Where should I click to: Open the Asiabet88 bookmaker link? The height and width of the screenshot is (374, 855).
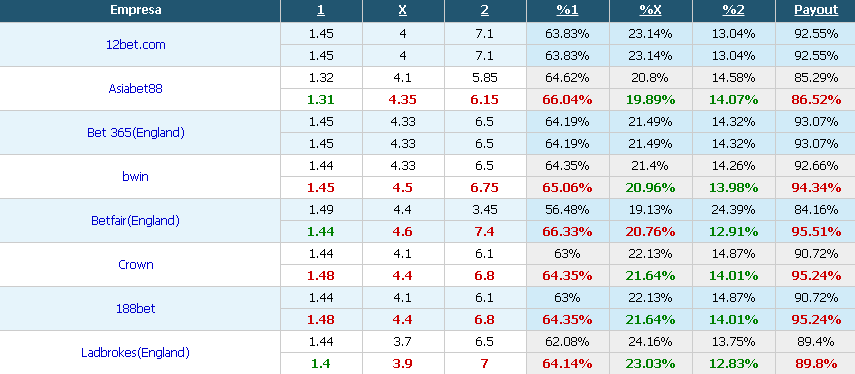[136, 88]
